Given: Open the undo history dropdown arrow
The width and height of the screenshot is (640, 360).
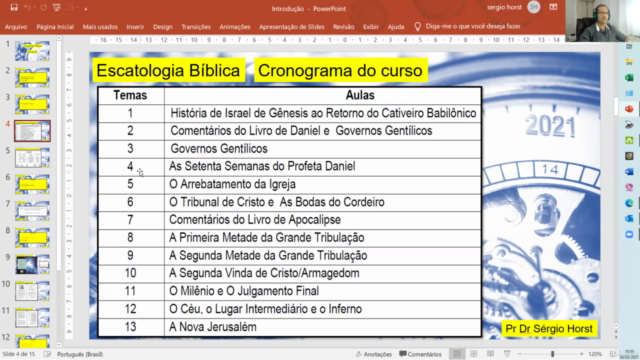Looking at the screenshot, I should point(34,8).
